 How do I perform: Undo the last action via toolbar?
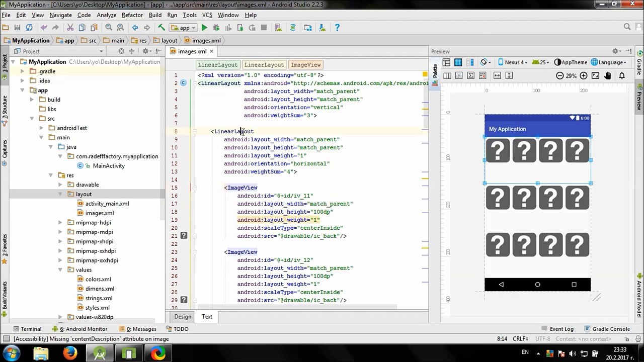(44, 28)
